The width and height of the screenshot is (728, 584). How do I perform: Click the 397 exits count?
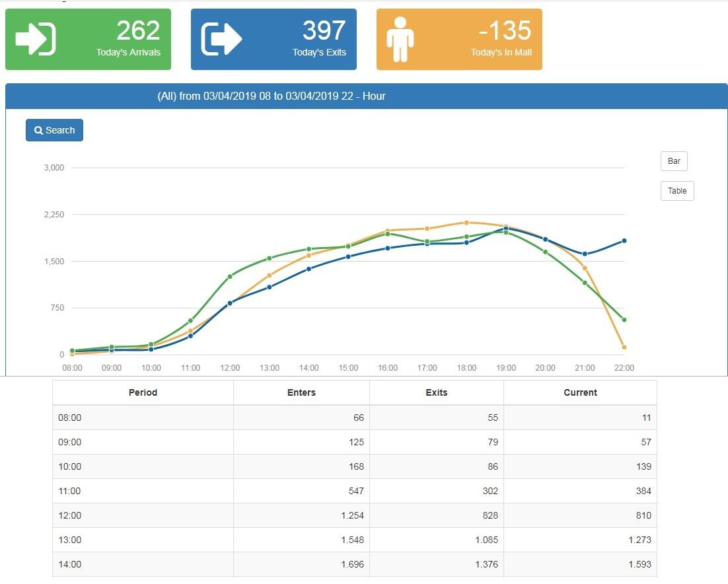pos(324,30)
